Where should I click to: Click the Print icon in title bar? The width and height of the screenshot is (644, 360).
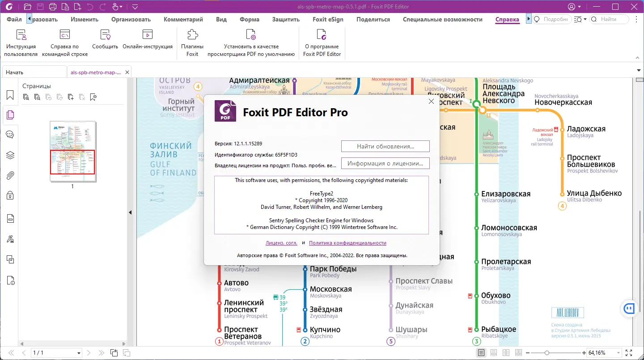click(x=53, y=7)
